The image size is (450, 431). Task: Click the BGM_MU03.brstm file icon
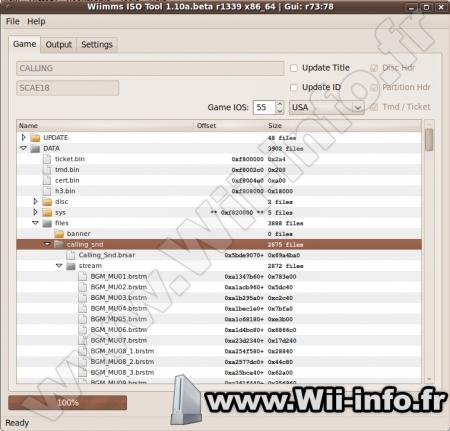point(83,298)
